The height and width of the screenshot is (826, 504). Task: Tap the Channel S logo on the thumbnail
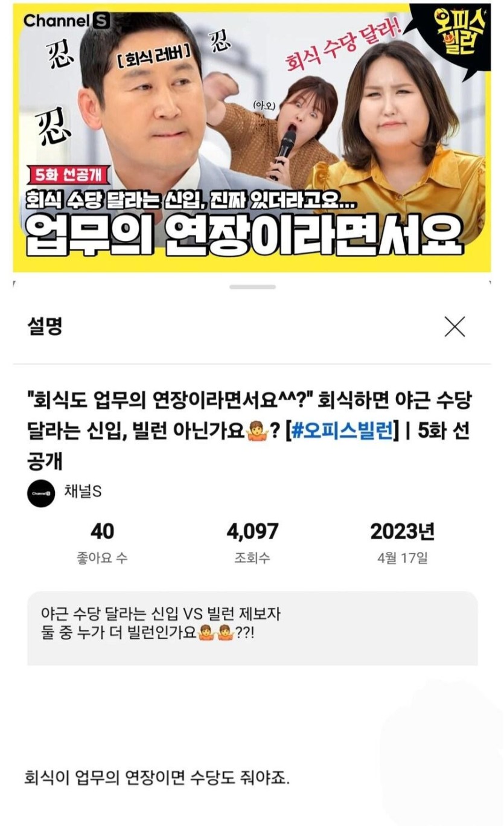point(66,21)
